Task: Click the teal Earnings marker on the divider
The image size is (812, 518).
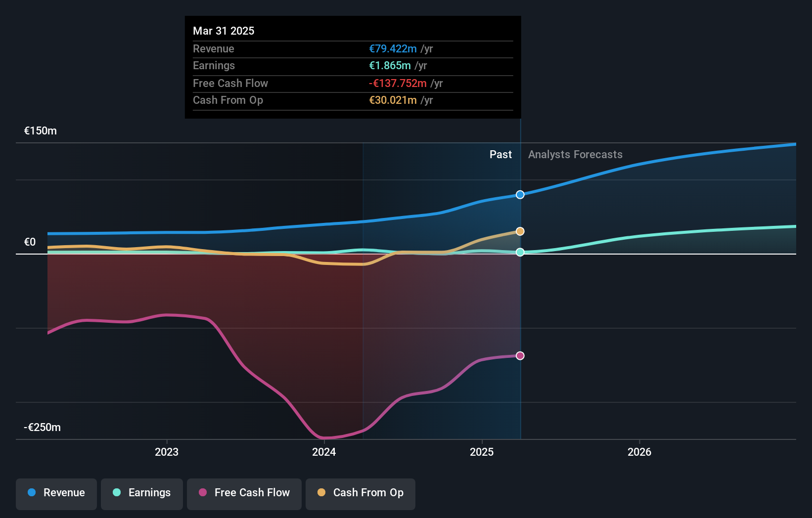Action: tap(520, 253)
